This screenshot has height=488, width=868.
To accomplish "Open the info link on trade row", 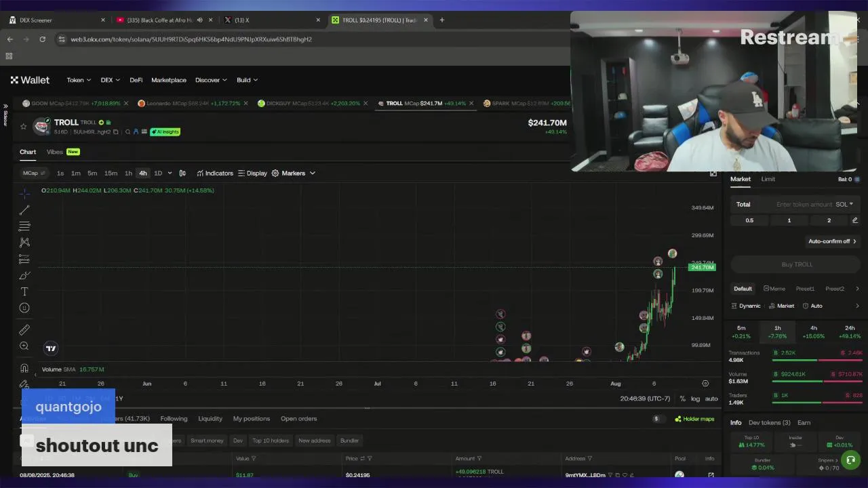I will [711, 475].
